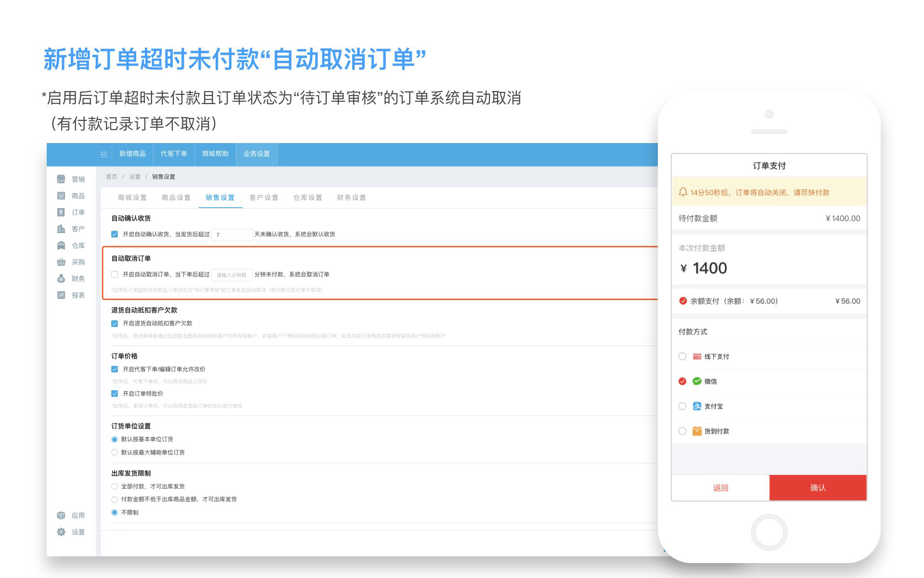Choose 支付宝 payment method on phone
Viewport: 924px width, 578px height.
[682, 406]
